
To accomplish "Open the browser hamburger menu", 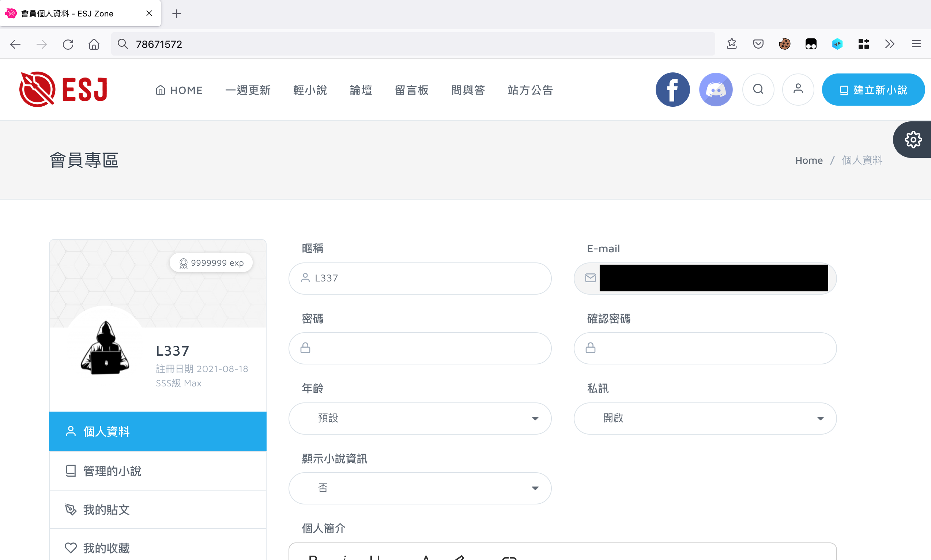I will click(916, 44).
